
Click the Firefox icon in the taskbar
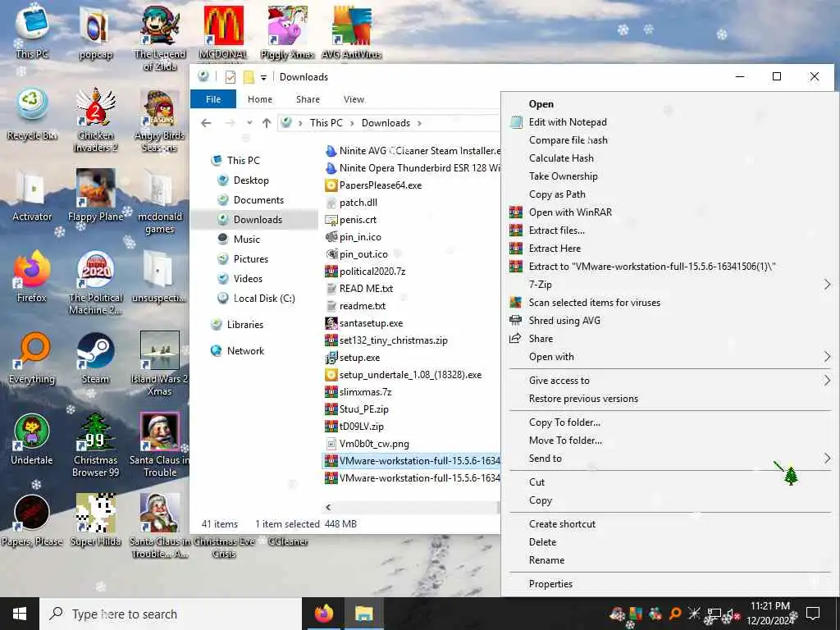323,614
